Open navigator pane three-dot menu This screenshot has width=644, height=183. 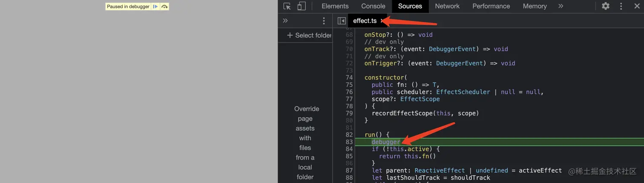[x=324, y=20]
